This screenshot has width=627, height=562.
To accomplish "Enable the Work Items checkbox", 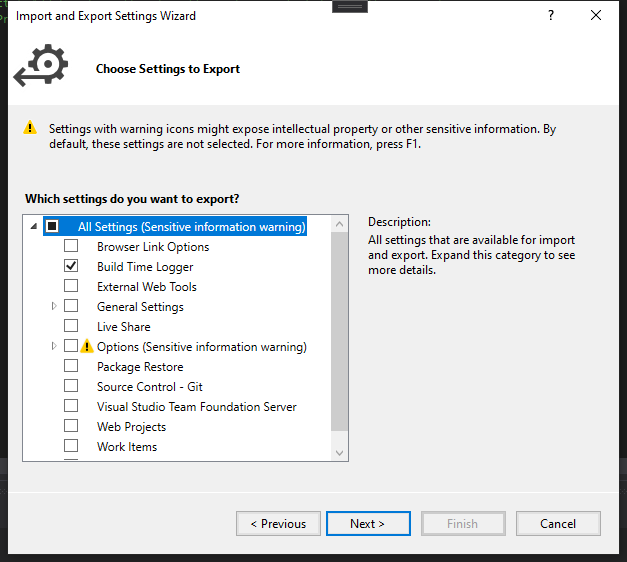I will 71,446.
